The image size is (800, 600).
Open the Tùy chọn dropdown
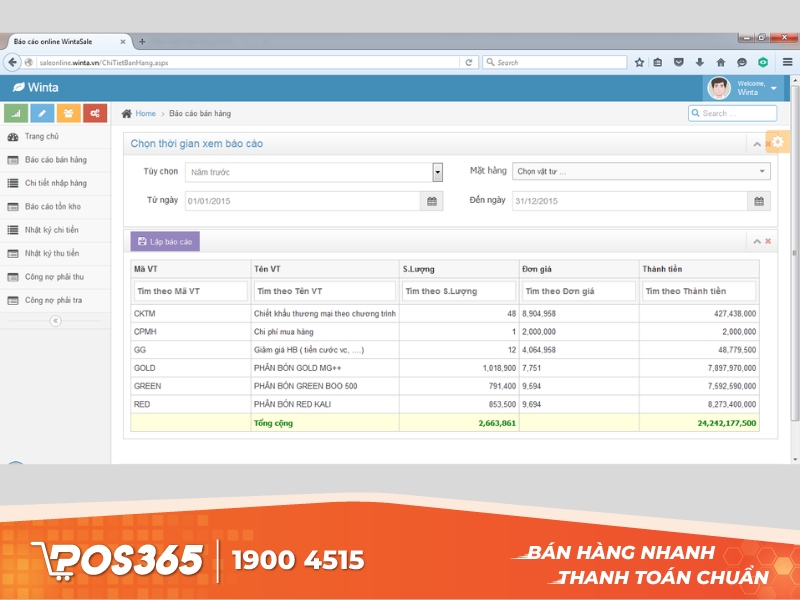pyautogui.click(x=314, y=172)
